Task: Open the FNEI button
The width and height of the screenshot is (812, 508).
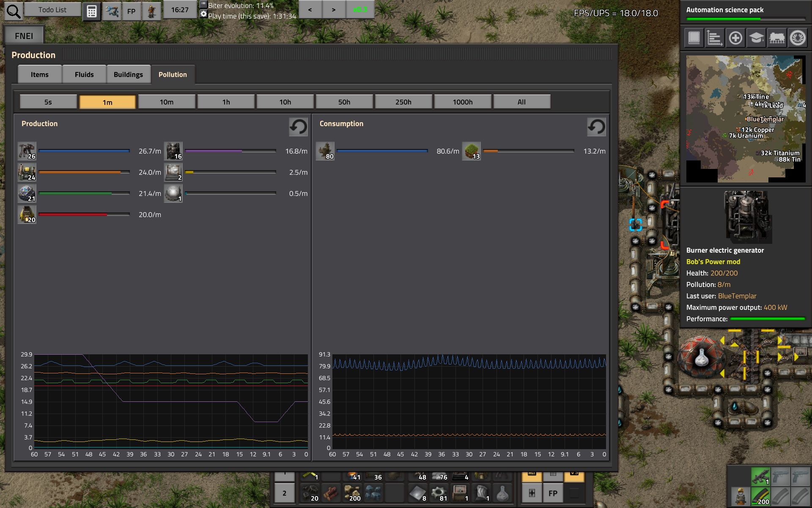Action: (24, 36)
